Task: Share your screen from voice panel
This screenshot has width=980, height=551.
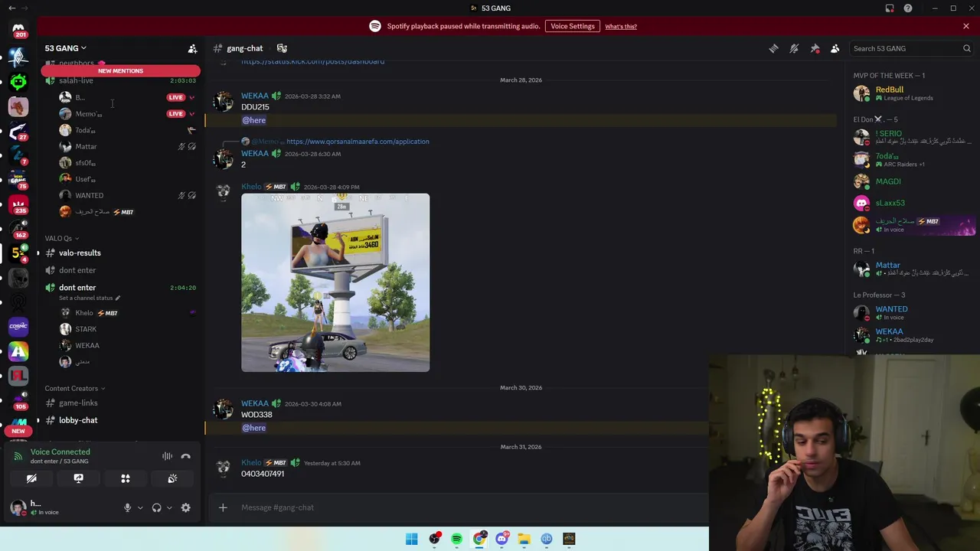Action: [x=78, y=478]
